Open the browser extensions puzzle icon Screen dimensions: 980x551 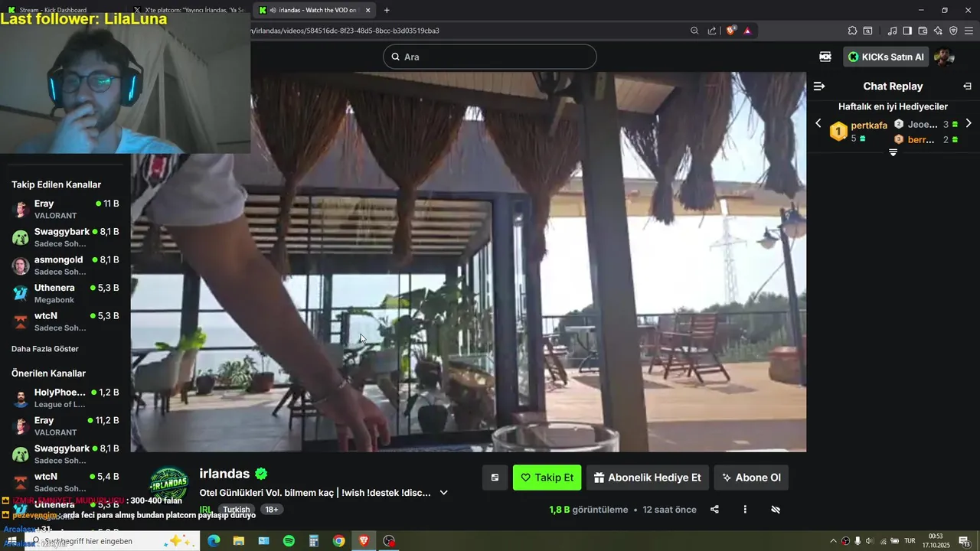pyautogui.click(x=852, y=31)
